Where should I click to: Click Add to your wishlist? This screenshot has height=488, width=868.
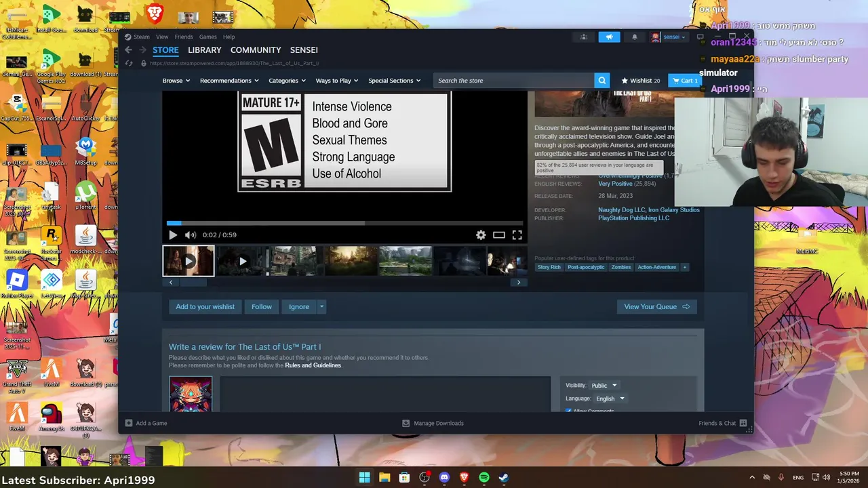(205, 307)
